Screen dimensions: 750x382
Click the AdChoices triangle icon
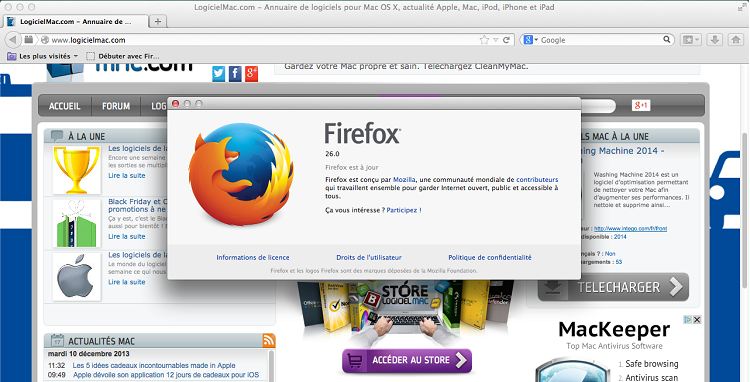click(x=687, y=319)
